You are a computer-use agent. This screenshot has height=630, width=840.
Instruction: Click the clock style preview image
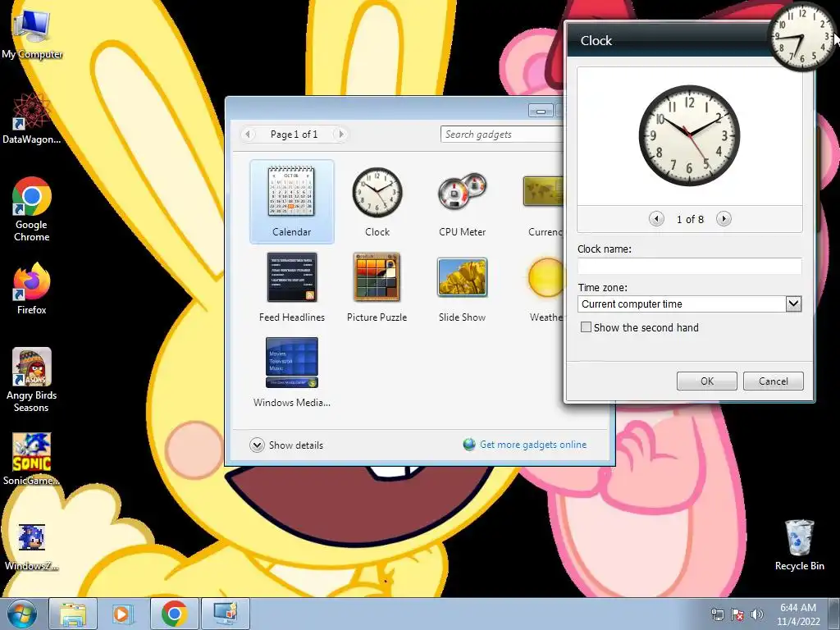click(x=689, y=135)
